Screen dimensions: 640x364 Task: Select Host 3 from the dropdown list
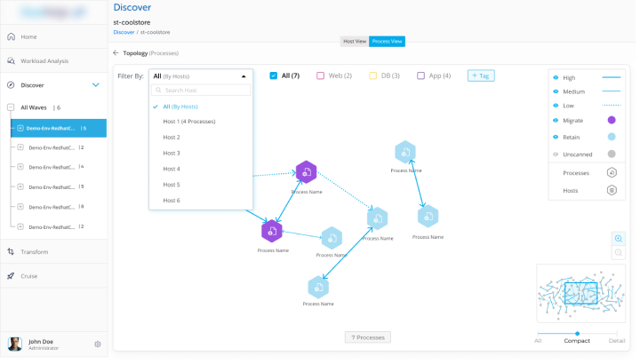pyautogui.click(x=172, y=154)
